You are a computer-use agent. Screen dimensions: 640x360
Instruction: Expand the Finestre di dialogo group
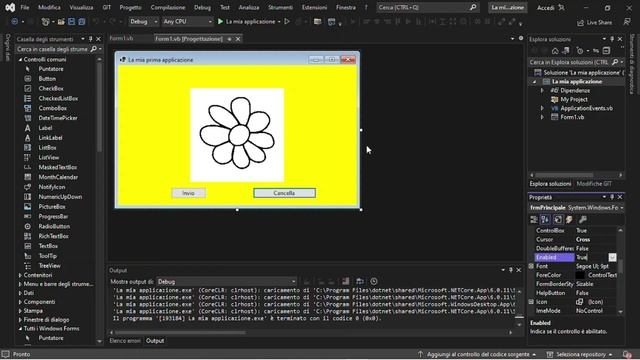[x=20, y=320]
